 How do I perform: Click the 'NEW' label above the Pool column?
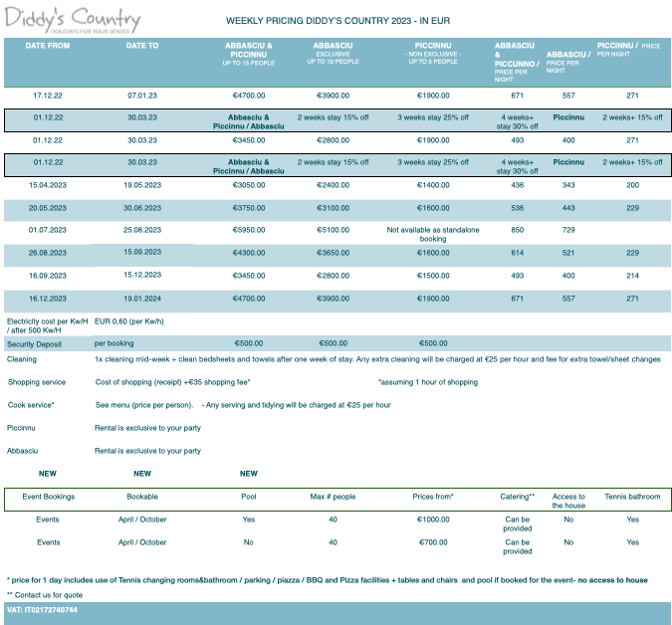point(249,474)
